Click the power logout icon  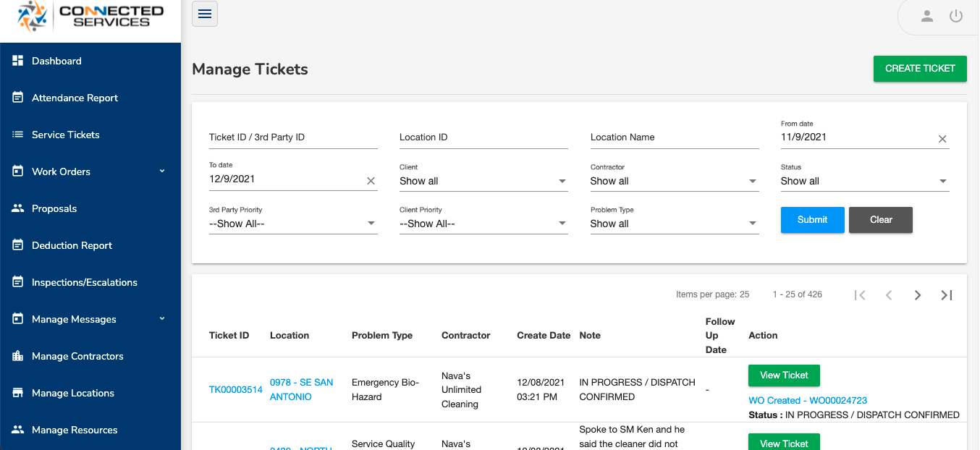click(x=956, y=16)
